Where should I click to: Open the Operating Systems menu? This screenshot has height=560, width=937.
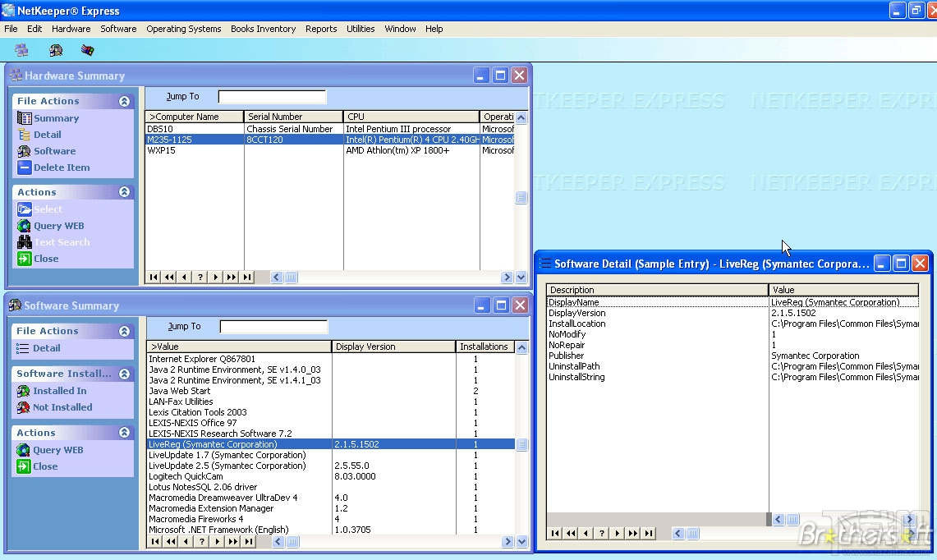183,29
